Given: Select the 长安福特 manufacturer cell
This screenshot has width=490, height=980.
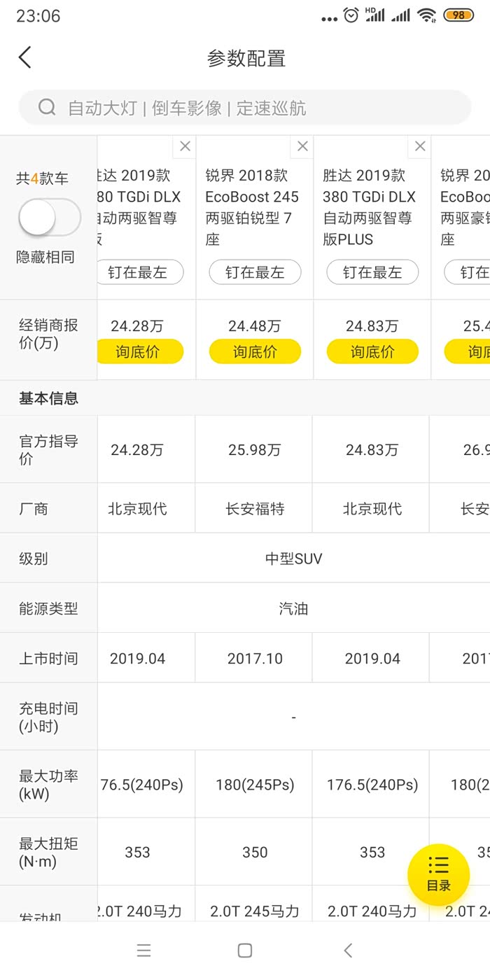Looking at the screenshot, I should 255,509.
